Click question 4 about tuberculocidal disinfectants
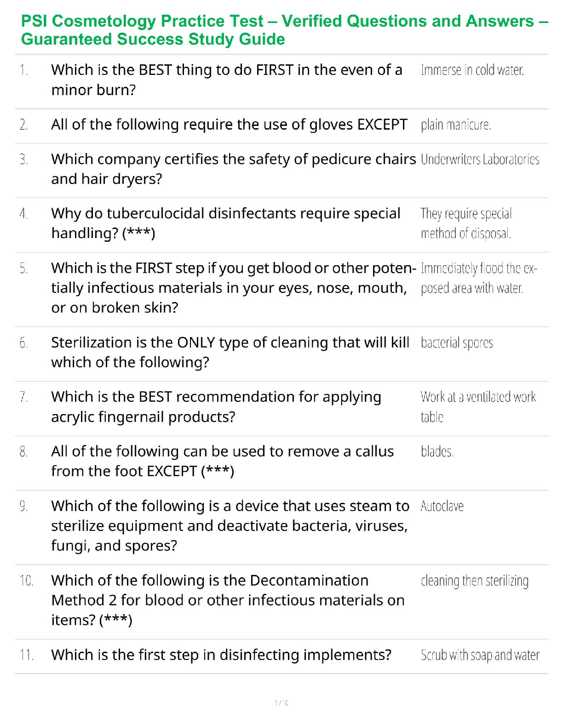563x728 pixels. 225,223
